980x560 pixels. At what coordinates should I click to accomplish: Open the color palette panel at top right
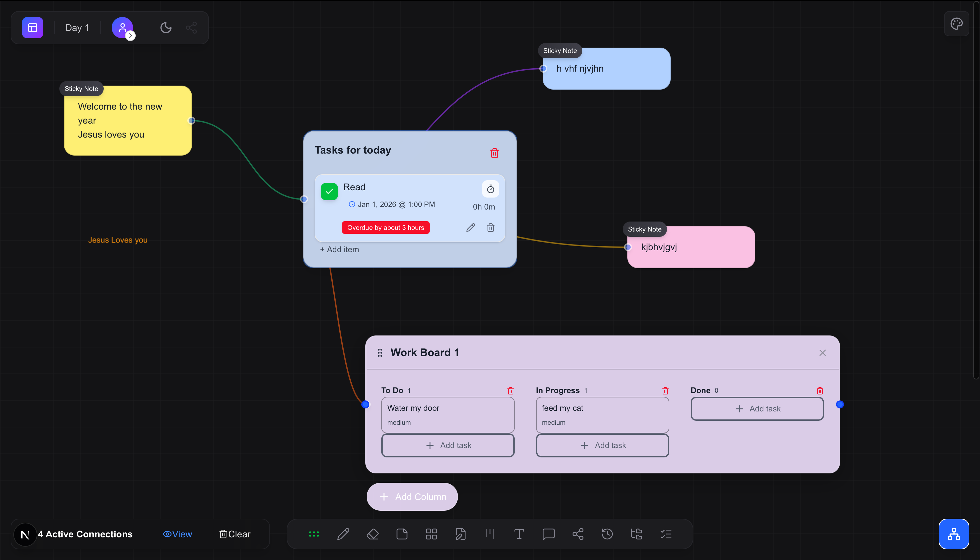click(957, 23)
